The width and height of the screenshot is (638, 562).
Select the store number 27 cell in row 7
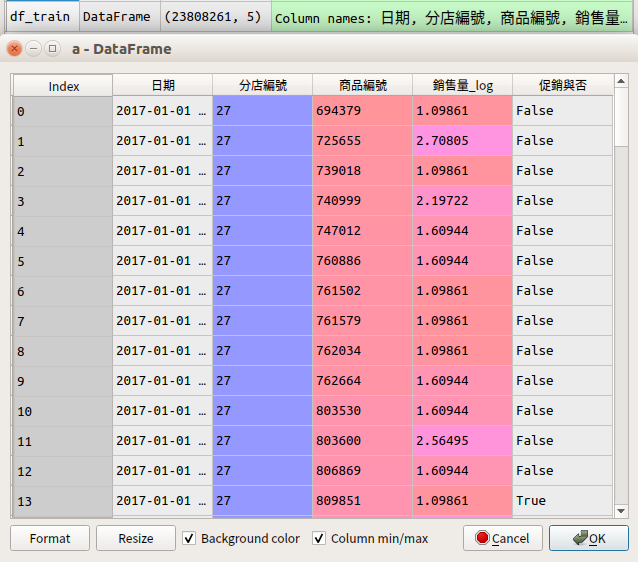click(x=262, y=321)
